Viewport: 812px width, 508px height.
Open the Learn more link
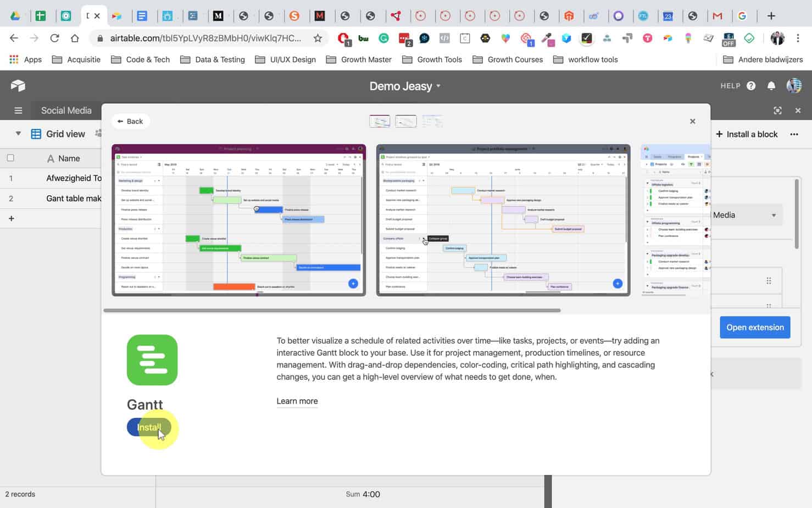pos(297,401)
